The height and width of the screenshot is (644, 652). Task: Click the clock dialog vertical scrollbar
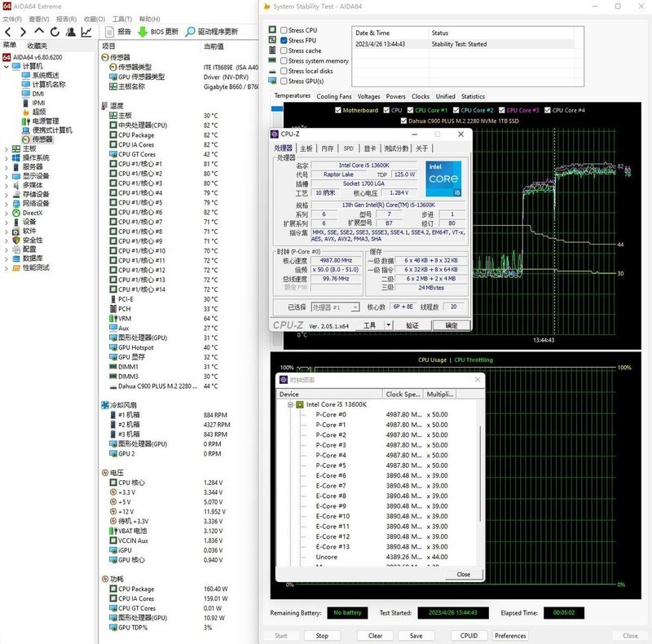480,473
